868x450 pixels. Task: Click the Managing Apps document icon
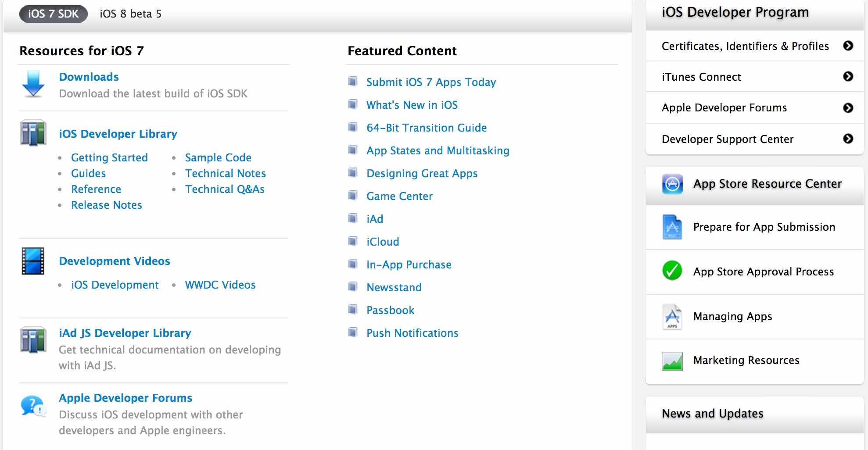[x=672, y=317]
